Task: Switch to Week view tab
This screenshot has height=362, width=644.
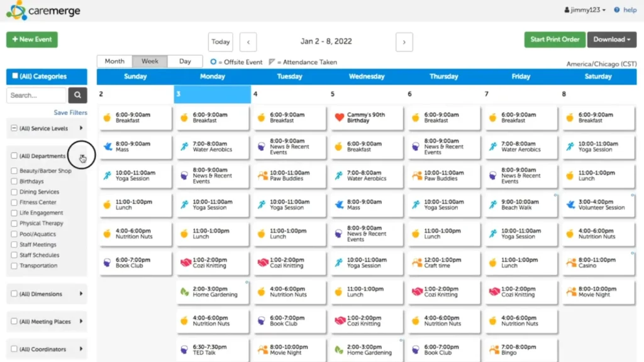Action: pos(150,61)
